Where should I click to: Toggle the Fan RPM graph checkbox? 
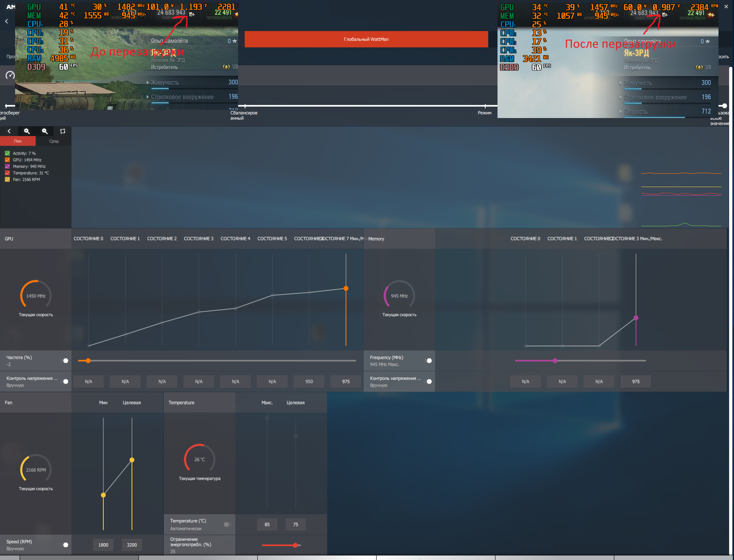(x=7, y=179)
